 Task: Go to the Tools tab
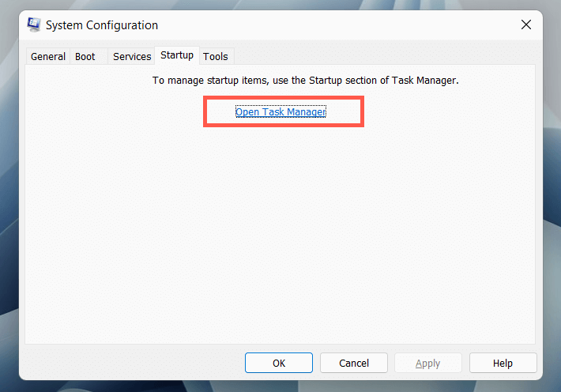click(215, 56)
